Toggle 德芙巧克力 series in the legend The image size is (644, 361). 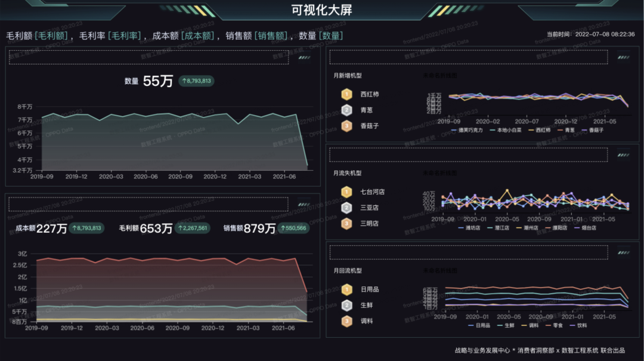click(x=466, y=130)
